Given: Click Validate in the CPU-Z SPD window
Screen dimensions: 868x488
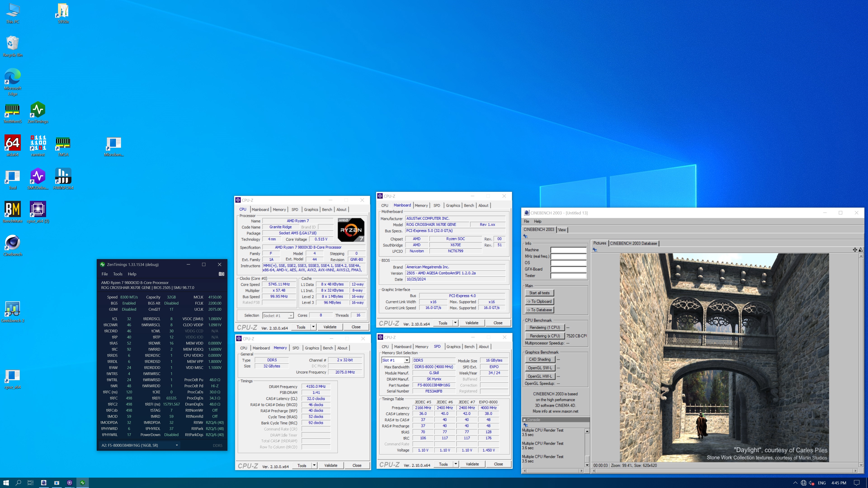Looking at the screenshot, I should click(472, 464).
